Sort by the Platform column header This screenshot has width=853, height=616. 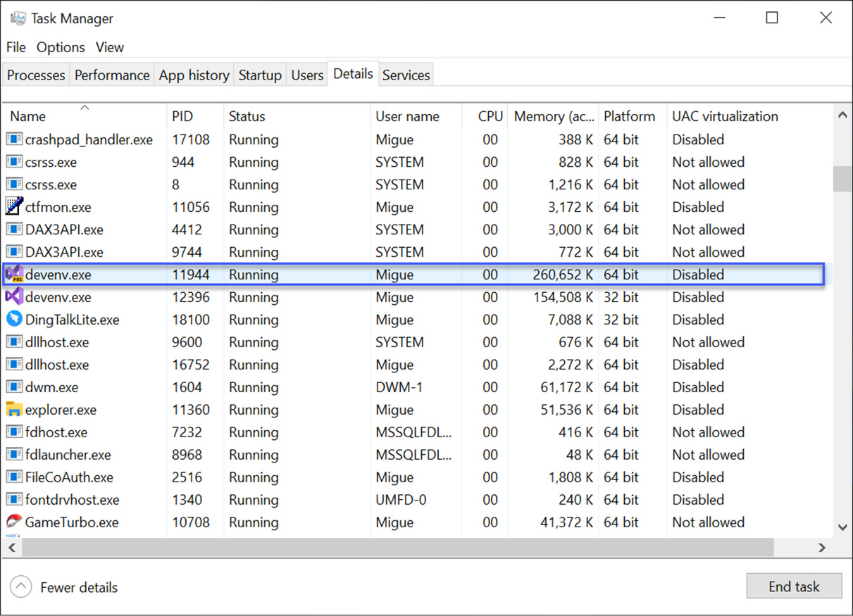pyautogui.click(x=633, y=116)
